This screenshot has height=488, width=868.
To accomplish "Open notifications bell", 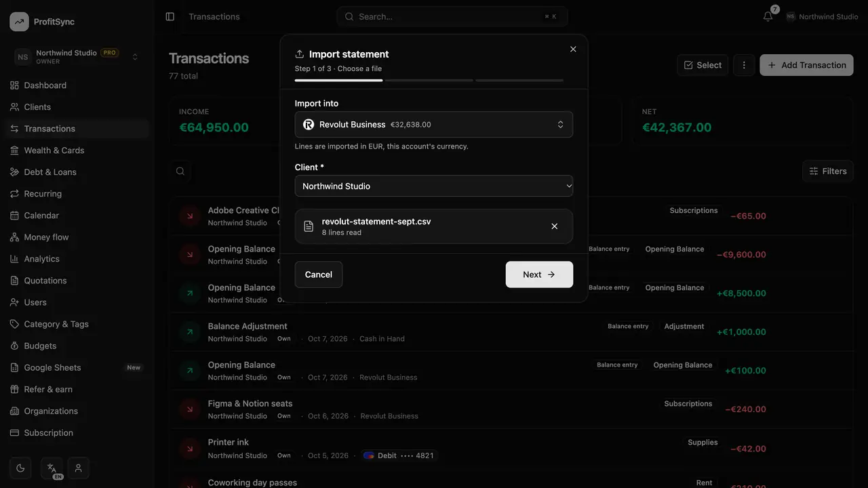I will point(768,16).
